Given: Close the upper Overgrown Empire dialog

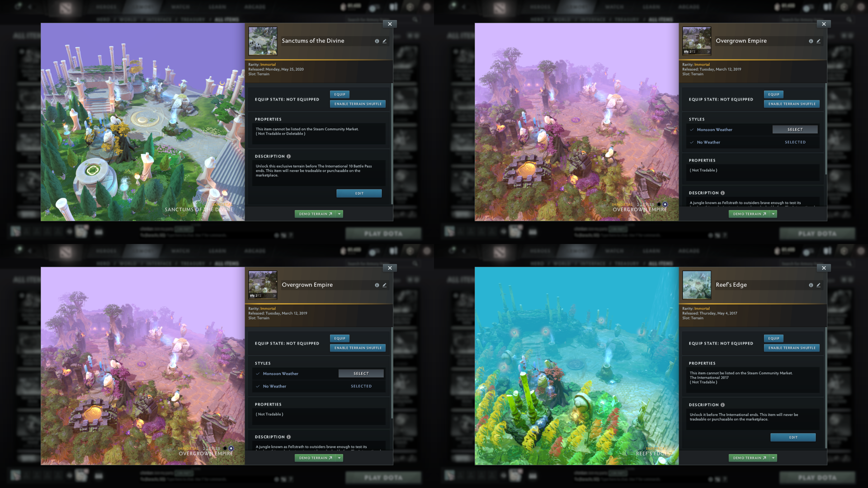Looking at the screenshot, I should click(x=824, y=24).
